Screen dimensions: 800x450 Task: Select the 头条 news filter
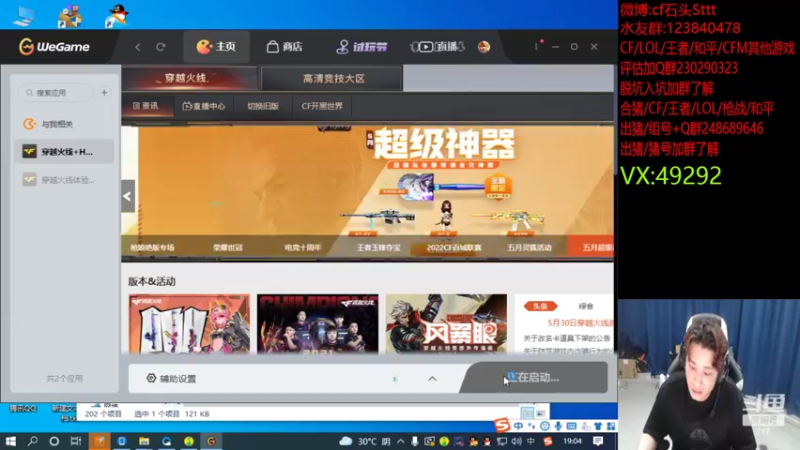[x=540, y=306]
